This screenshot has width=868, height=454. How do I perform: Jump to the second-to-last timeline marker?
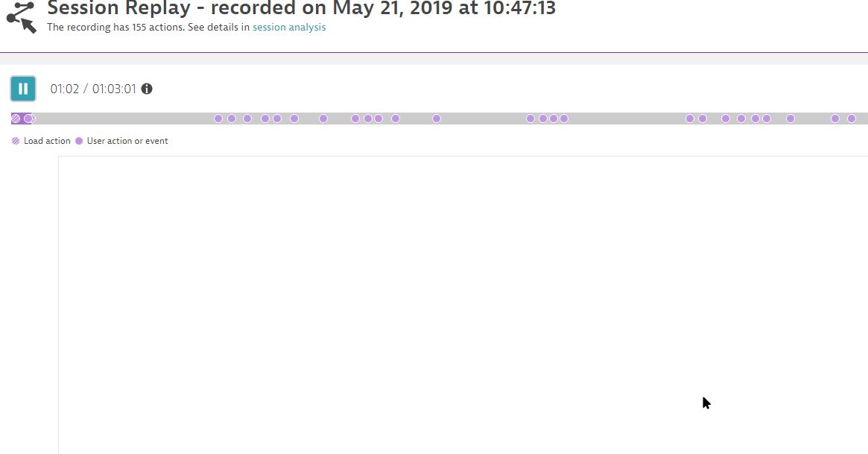tap(835, 119)
